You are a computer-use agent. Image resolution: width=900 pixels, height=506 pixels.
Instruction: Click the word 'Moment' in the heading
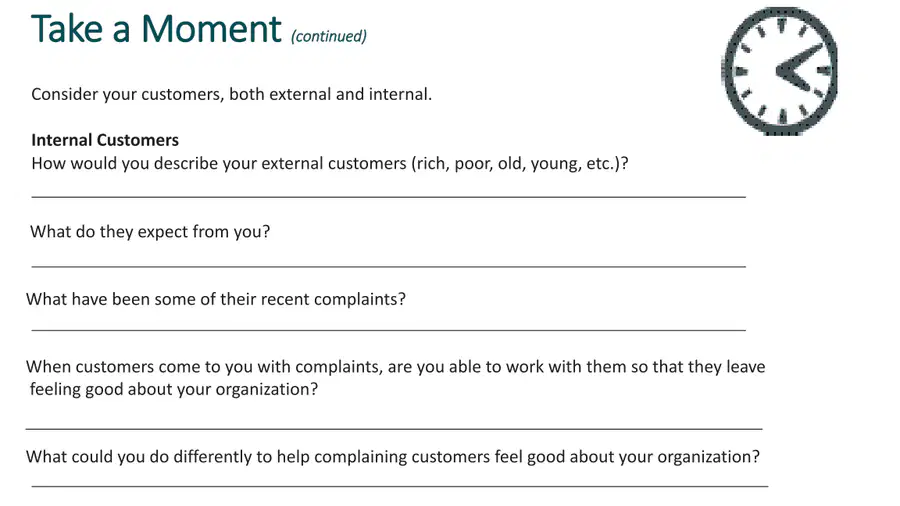[x=211, y=29]
